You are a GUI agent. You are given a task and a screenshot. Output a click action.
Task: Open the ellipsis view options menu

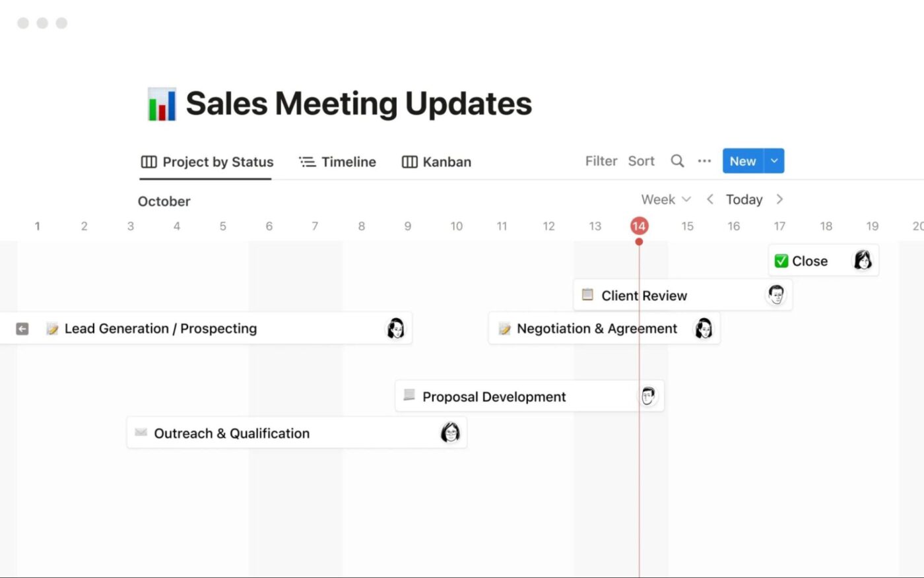point(704,160)
